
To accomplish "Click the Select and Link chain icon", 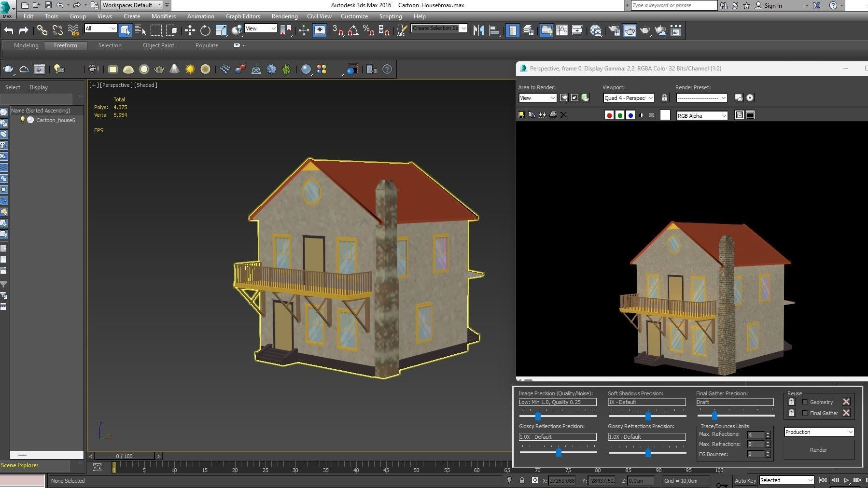I will pos(42,30).
